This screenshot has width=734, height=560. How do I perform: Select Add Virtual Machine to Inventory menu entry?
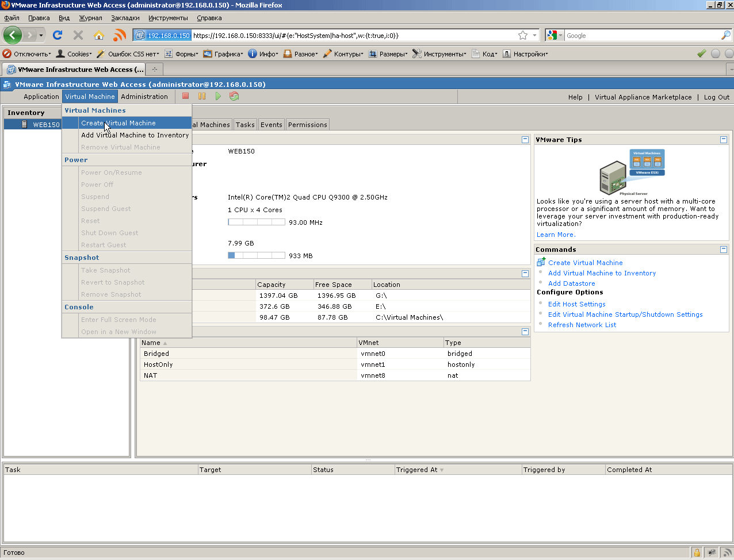pos(127,135)
